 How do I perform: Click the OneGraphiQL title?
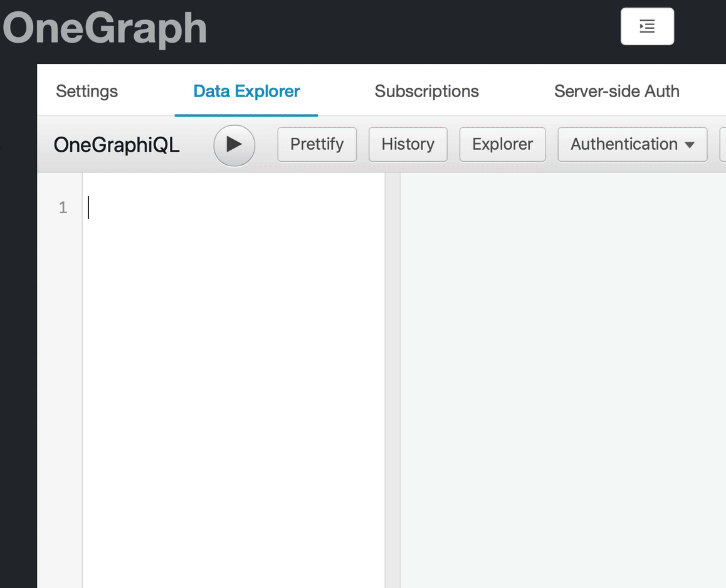pos(116,145)
